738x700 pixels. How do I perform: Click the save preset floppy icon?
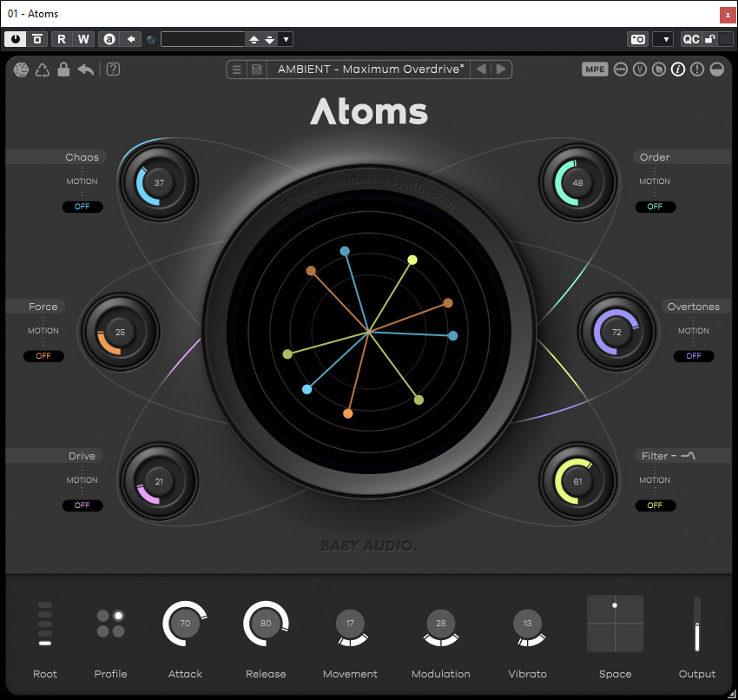point(256,69)
